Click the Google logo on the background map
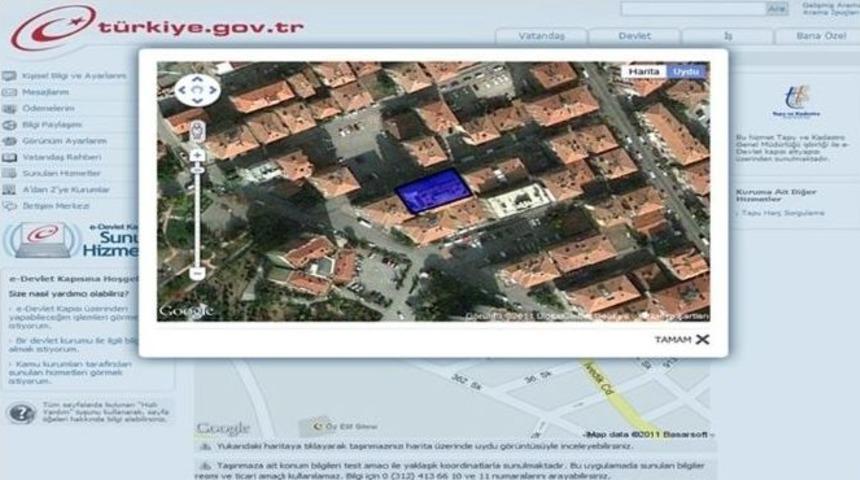The height and width of the screenshot is (480, 860). (x=223, y=428)
